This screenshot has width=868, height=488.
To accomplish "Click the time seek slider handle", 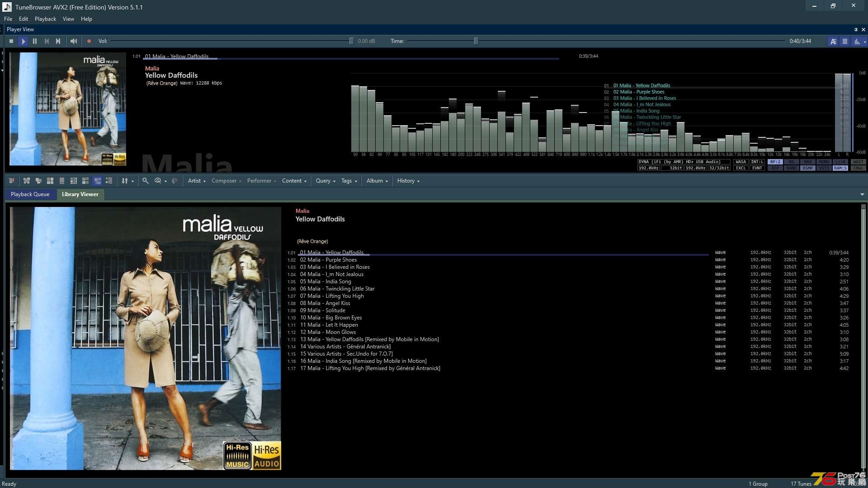I will [x=476, y=41].
